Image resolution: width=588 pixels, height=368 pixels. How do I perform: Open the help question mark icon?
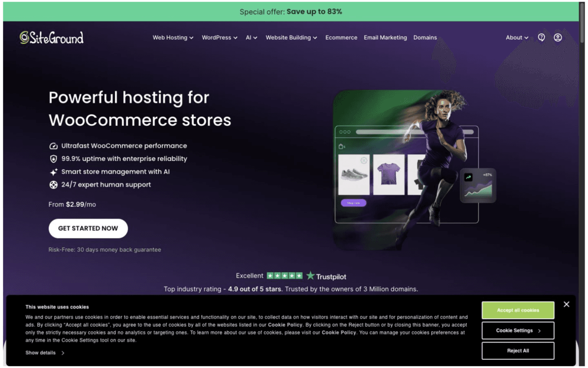coord(541,37)
